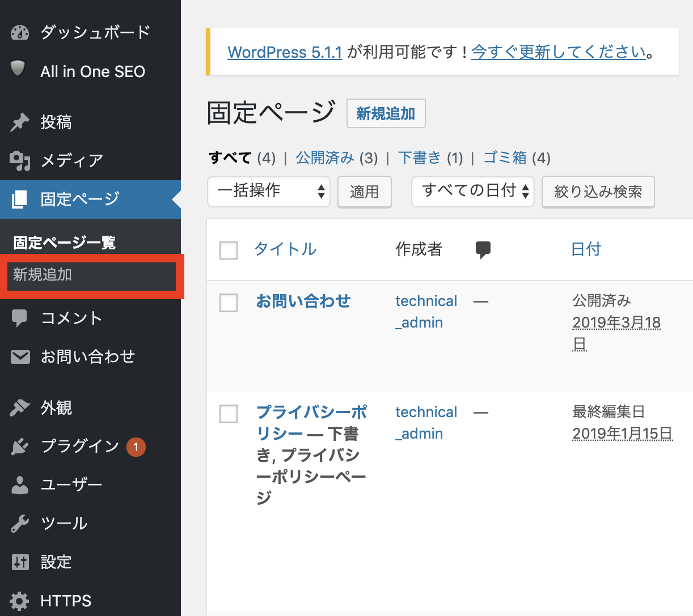Open the すべての日付 date filter dropdown
Viewport: 693px width, 616px height.
(473, 192)
